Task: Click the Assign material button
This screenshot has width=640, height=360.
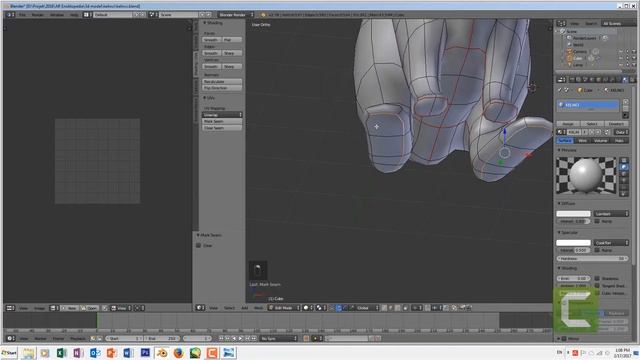Action: 568,123
